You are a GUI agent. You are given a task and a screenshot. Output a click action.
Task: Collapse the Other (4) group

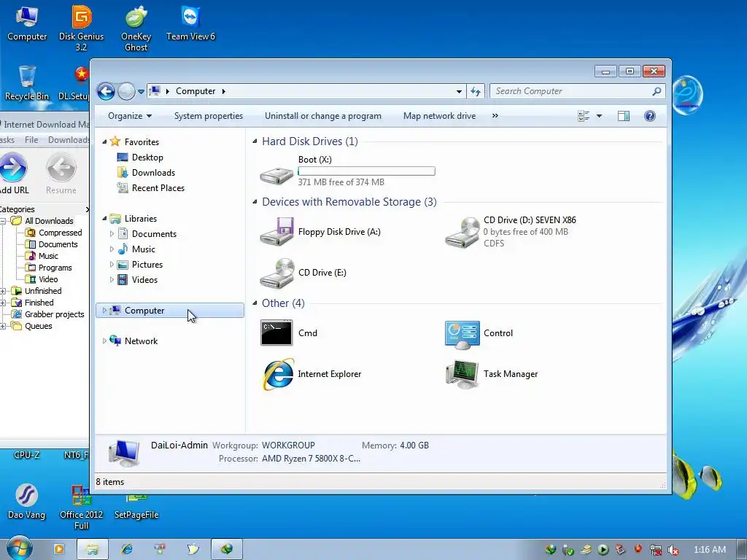[255, 303]
